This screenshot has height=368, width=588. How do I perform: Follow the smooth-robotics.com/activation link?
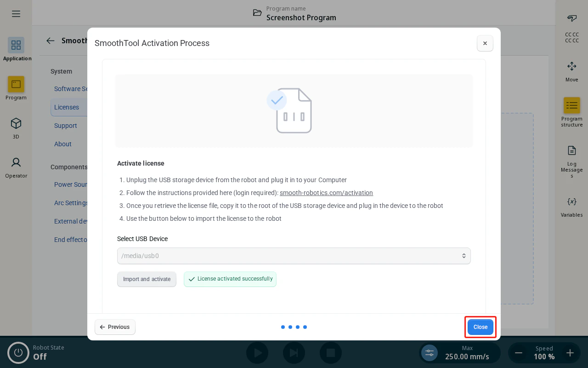(x=326, y=193)
